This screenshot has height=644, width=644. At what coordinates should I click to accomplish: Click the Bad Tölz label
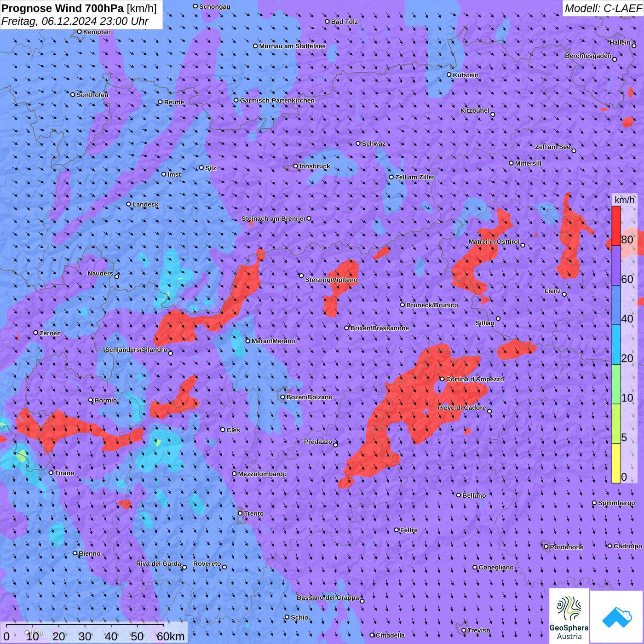344,22
